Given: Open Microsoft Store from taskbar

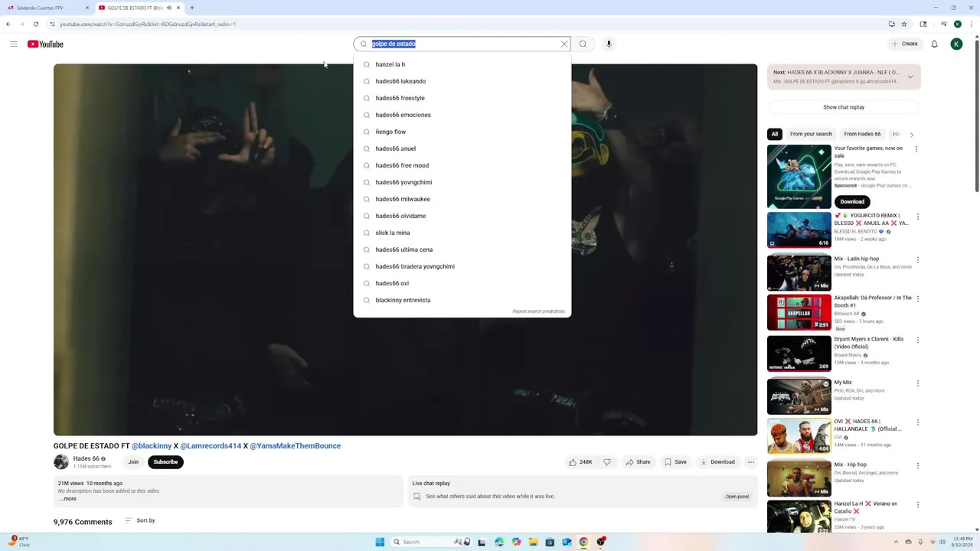Looking at the screenshot, I should [550, 542].
